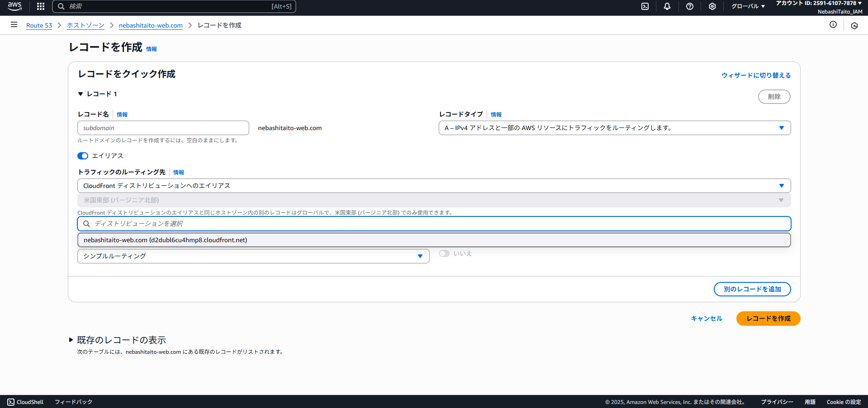The image size is (868, 408).
Task: Click the 削除 button
Action: [x=774, y=97]
